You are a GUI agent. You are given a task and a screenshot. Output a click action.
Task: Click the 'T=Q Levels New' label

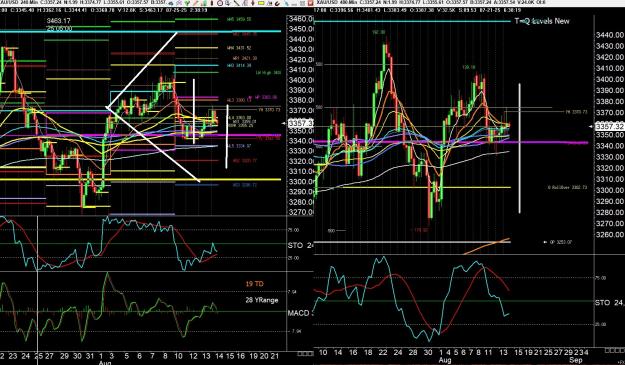[x=542, y=21]
